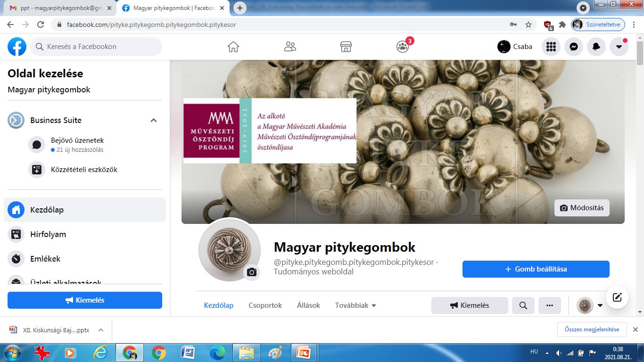
Task: Click the blue Kiemelés button in sidebar
Action: (85, 300)
